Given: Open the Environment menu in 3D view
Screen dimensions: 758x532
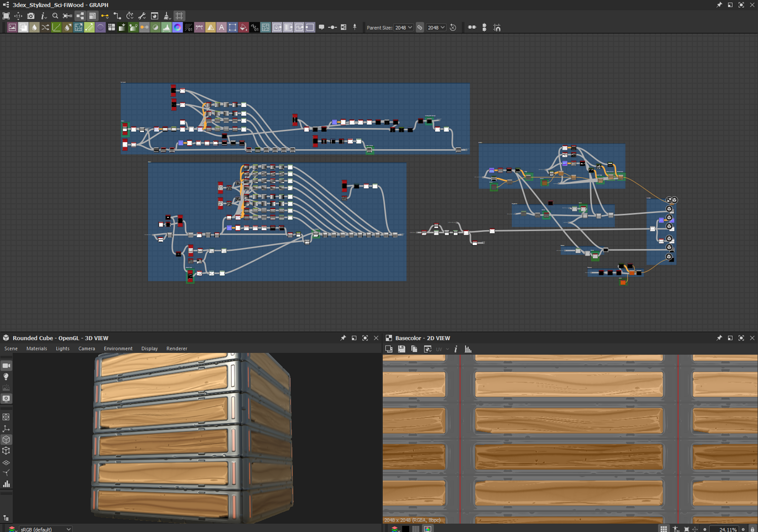Looking at the screenshot, I should pyautogui.click(x=118, y=349).
